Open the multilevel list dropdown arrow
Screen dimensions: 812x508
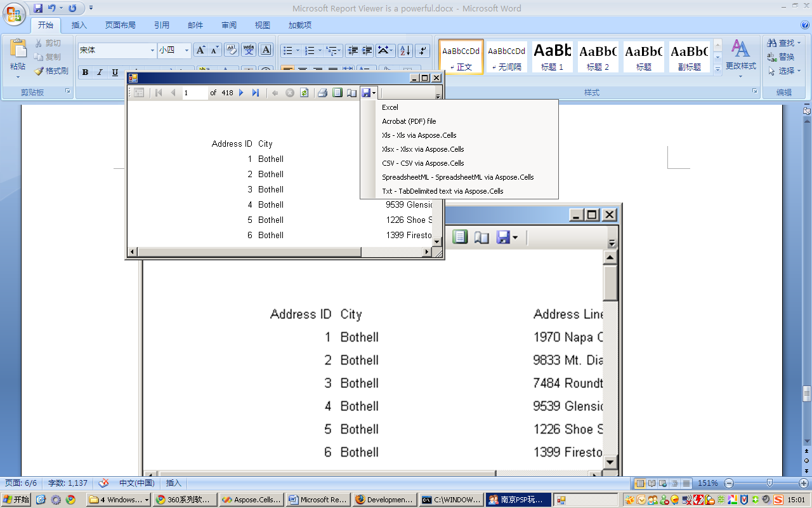pyautogui.click(x=340, y=50)
